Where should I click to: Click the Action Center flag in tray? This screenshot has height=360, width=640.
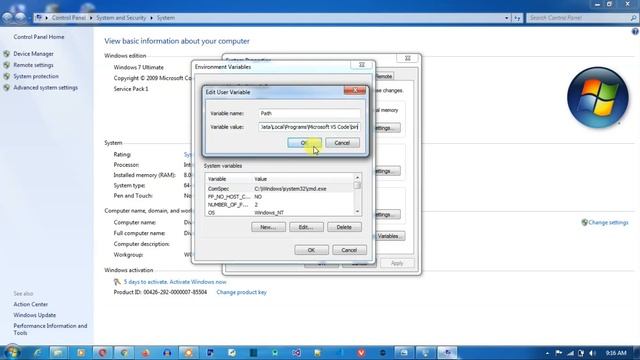pos(559,353)
